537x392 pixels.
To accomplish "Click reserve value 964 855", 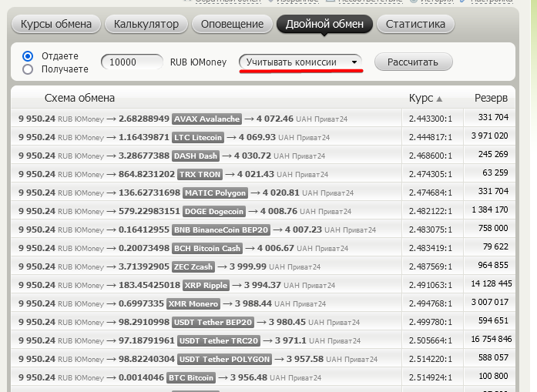I will (x=493, y=265).
